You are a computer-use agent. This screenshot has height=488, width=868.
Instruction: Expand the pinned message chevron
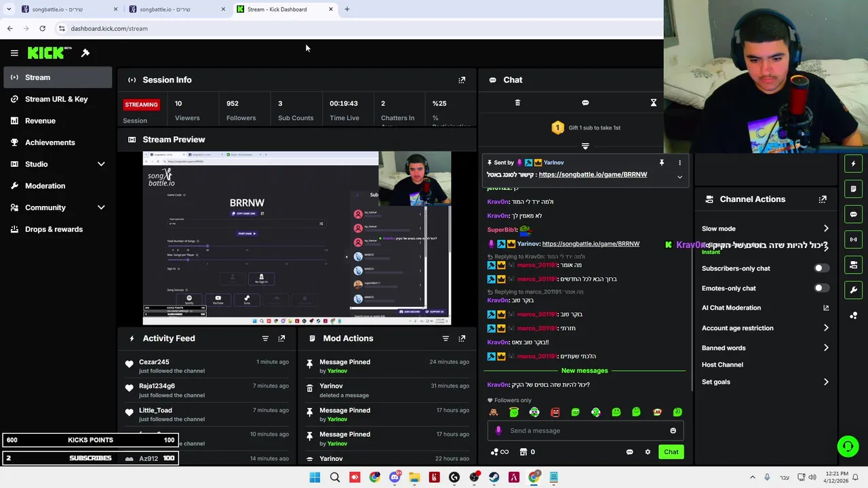[x=679, y=177]
